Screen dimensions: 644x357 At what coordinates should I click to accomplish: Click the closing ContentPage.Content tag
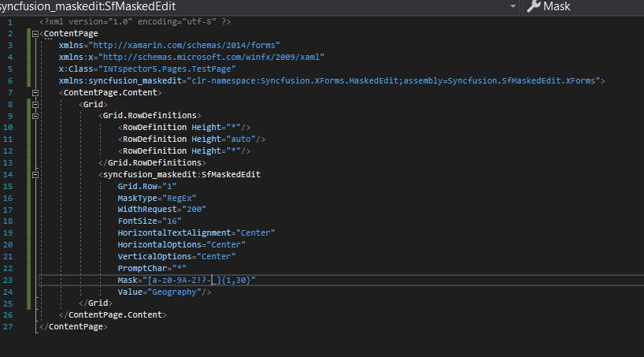(113, 315)
